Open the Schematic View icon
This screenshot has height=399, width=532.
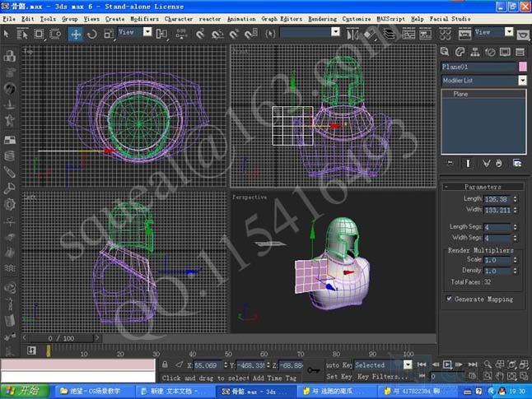425,35
